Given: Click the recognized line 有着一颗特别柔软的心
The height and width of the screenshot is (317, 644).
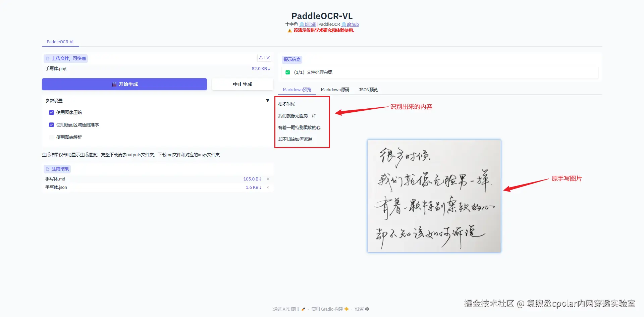Looking at the screenshot, I should click(299, 127).
